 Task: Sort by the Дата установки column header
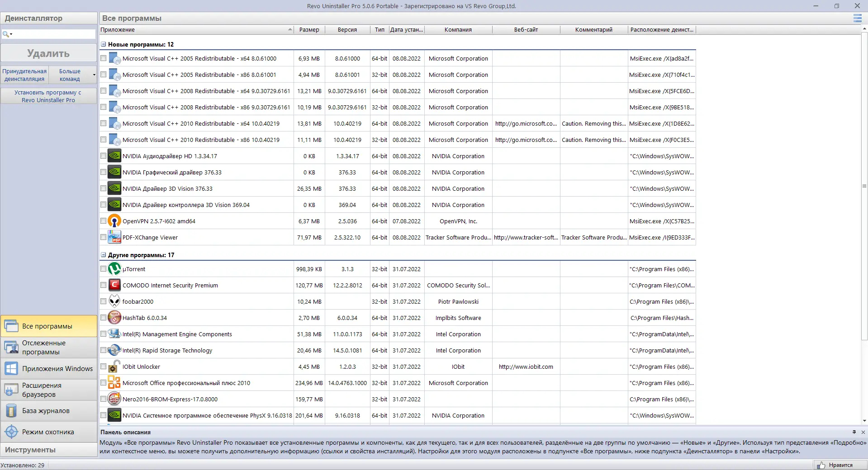click(x=407, y=30)
